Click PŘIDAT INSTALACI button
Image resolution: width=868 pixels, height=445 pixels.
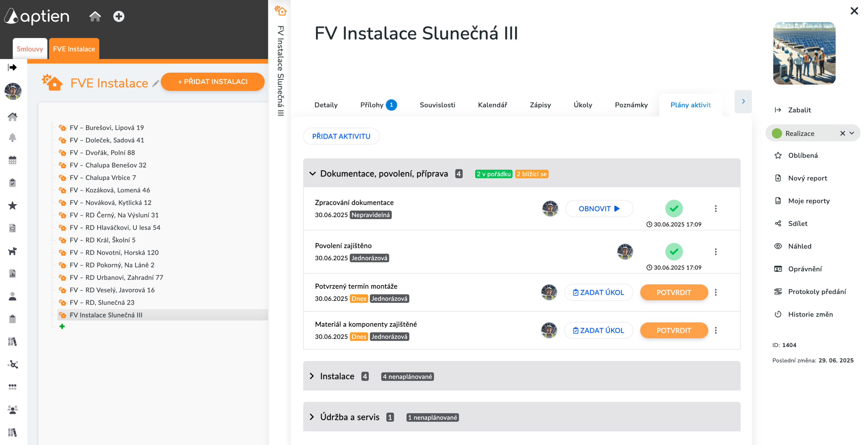pos(212,82)
